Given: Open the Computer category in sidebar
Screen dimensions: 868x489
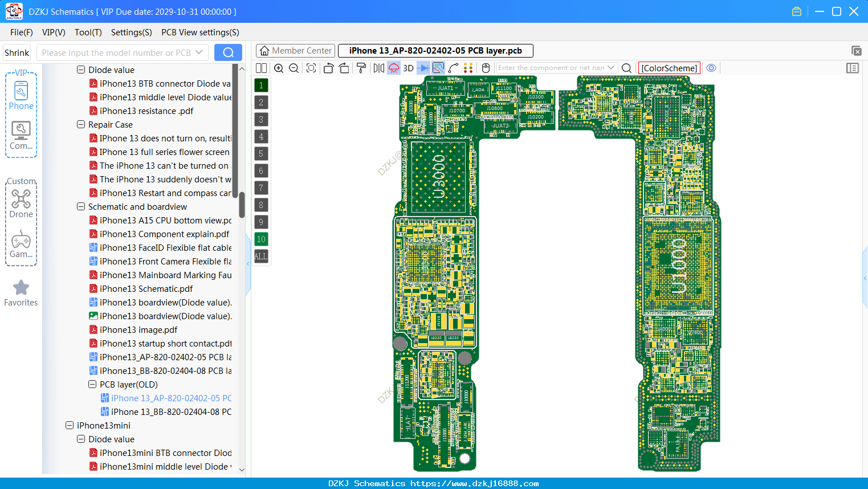Looking at the screenshot, I should point(21,136).
